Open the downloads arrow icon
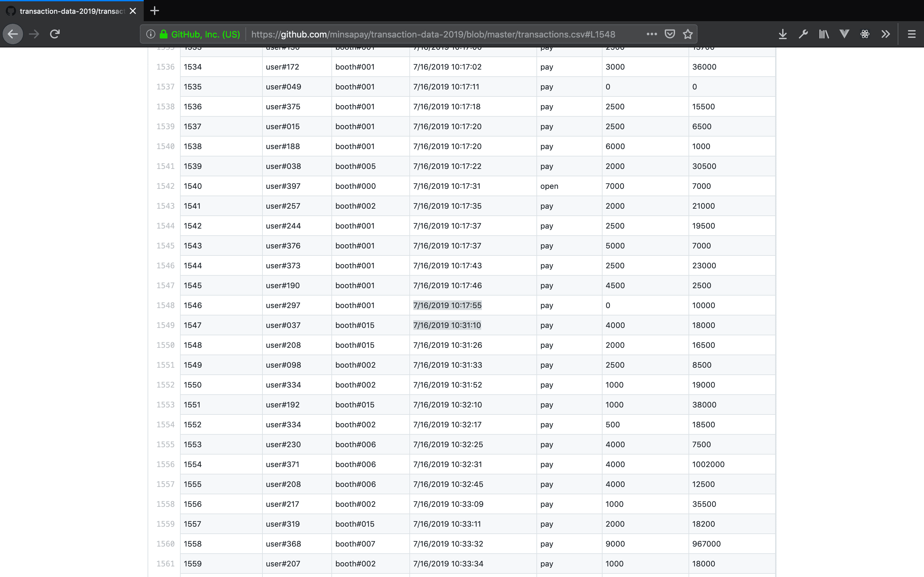Viewport: 924px width, 577px height. (782, 34)
